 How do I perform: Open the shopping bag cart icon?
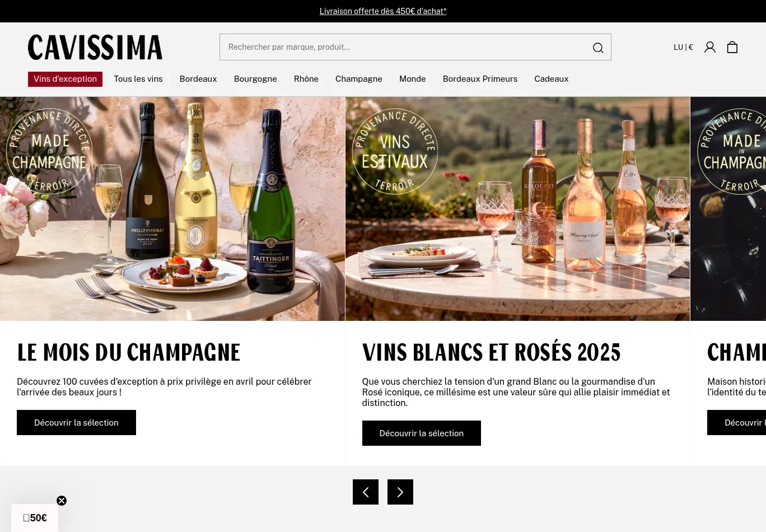pos(732,47)
